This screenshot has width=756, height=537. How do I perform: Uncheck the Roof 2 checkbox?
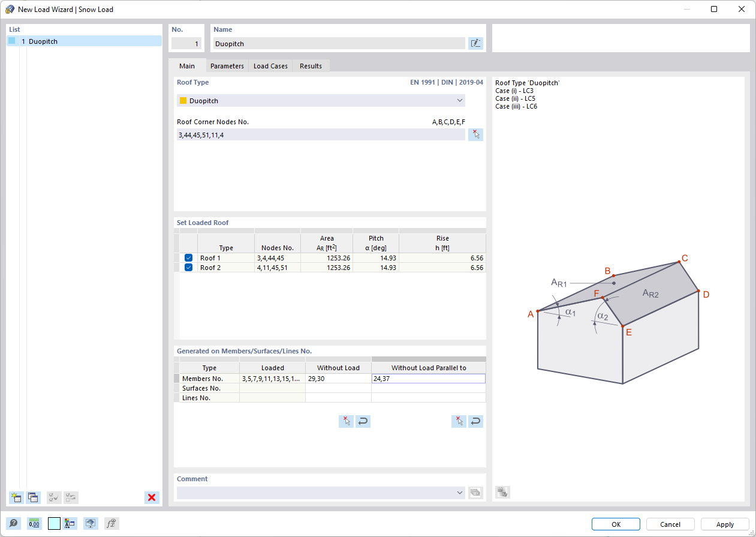pos(188,268)
